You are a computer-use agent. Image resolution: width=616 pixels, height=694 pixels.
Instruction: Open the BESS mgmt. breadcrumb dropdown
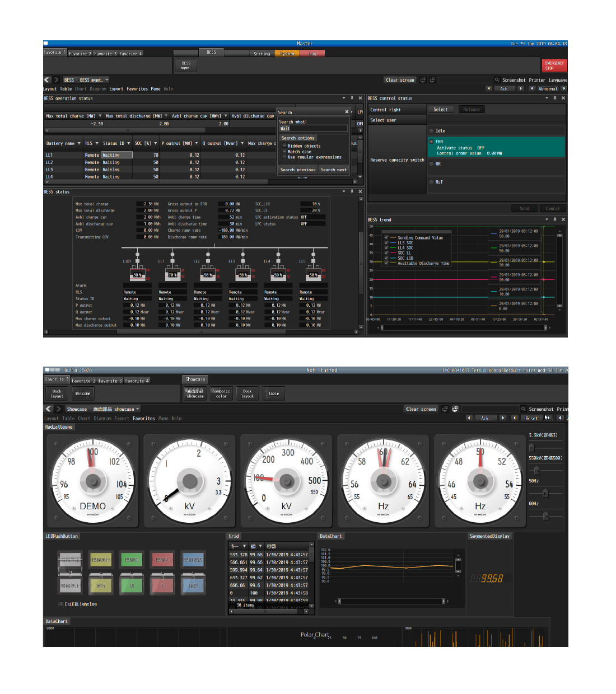[107, 80]
